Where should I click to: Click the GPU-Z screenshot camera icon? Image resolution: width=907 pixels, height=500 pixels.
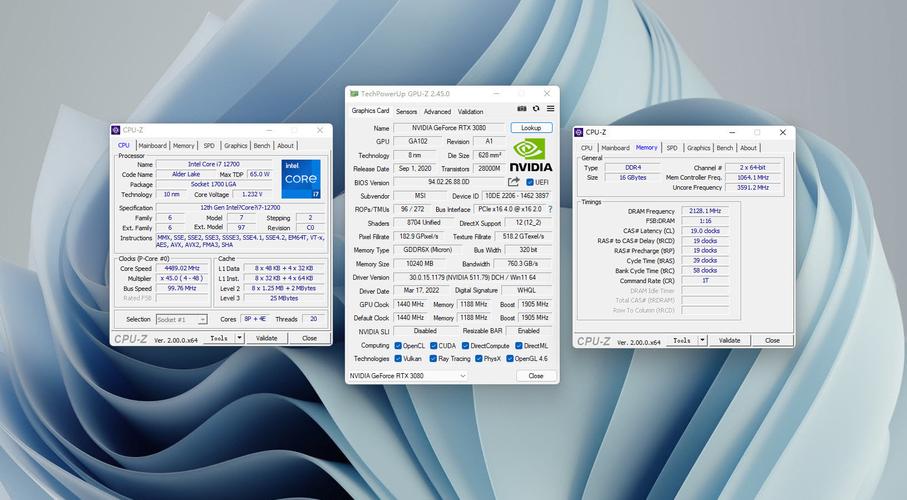pos(522,109)
